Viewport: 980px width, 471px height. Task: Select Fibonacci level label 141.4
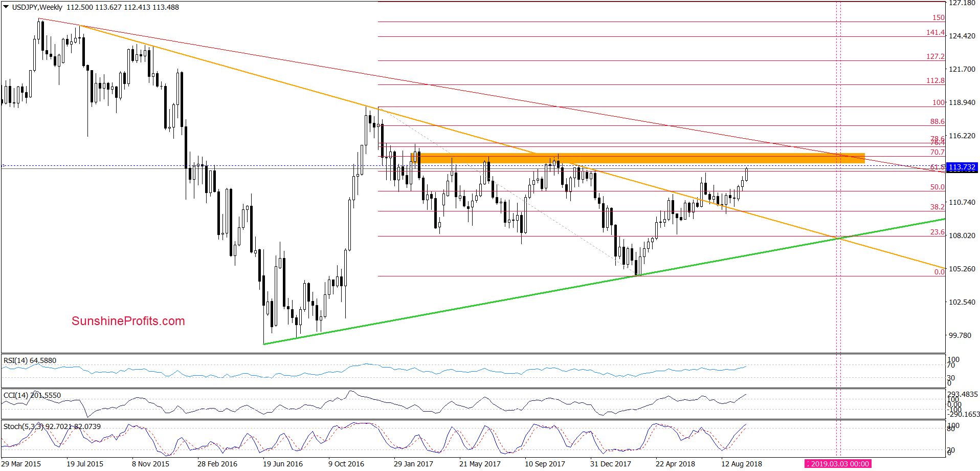(x=936, y=32)
